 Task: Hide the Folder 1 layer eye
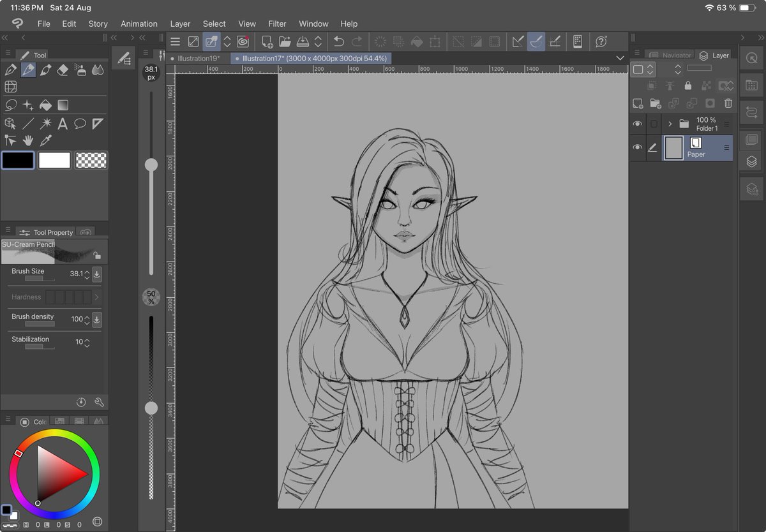click(637, 124)
